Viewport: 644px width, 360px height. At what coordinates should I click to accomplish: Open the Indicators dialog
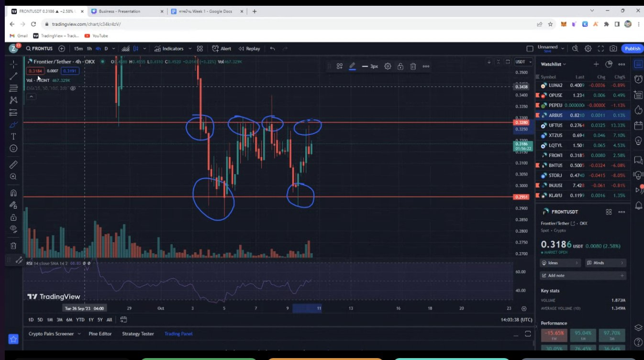(x=169, y=48)
